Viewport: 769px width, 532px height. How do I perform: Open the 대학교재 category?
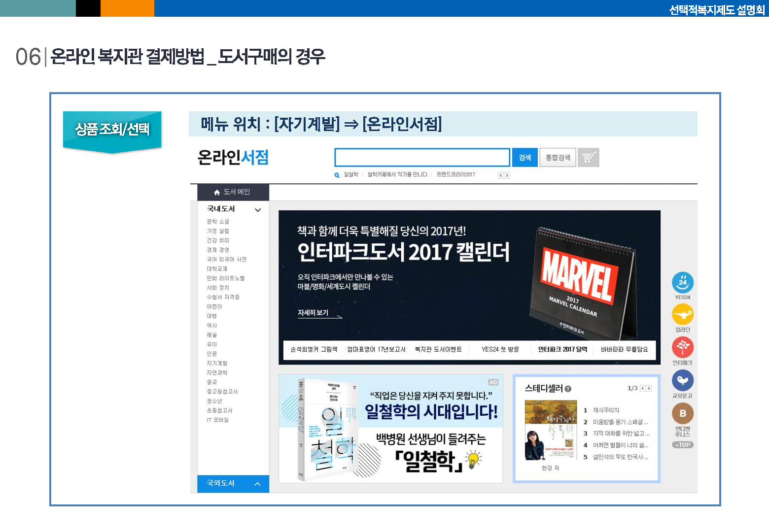[x=217, y=269]
